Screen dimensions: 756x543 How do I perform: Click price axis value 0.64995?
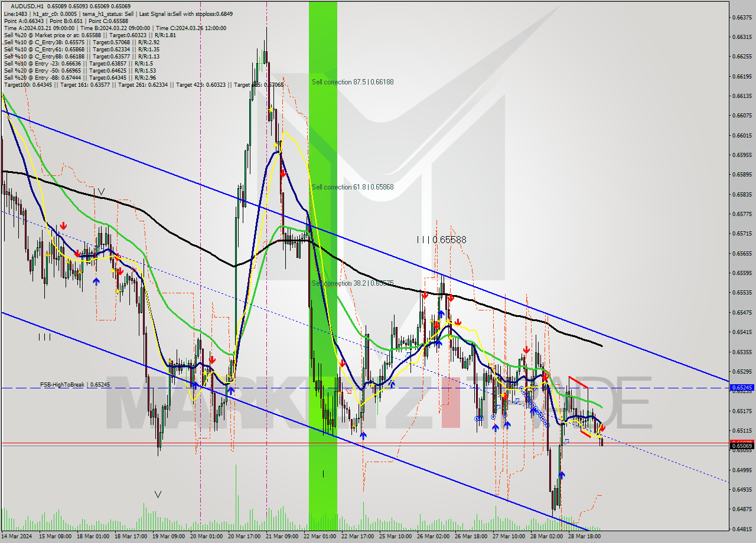tap(742, 470)
